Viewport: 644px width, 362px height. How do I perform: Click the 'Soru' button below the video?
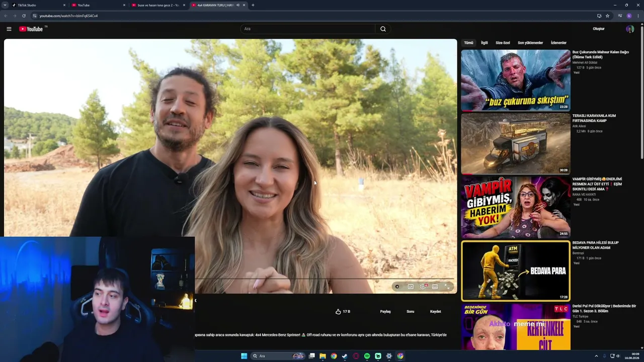411,311
